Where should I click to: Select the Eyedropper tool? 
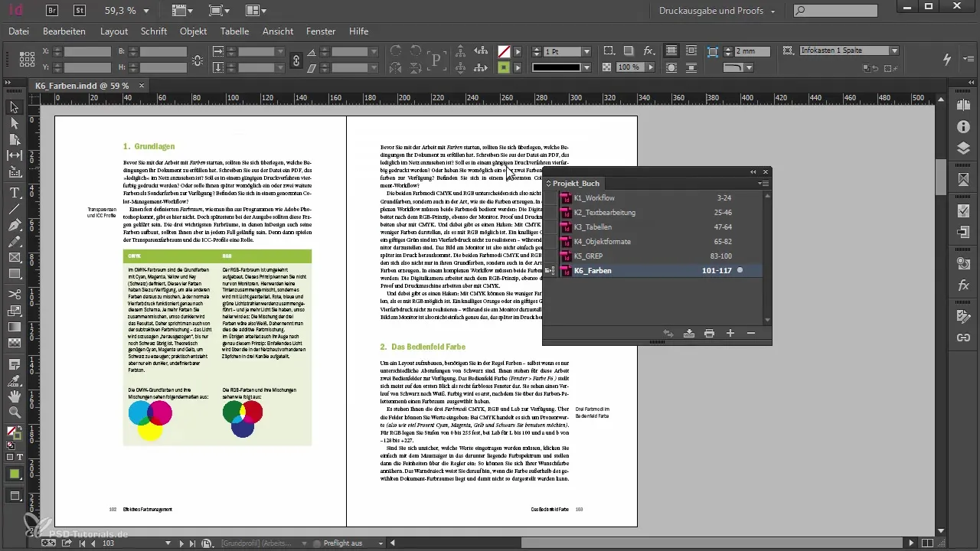click(x=14, y=380)
